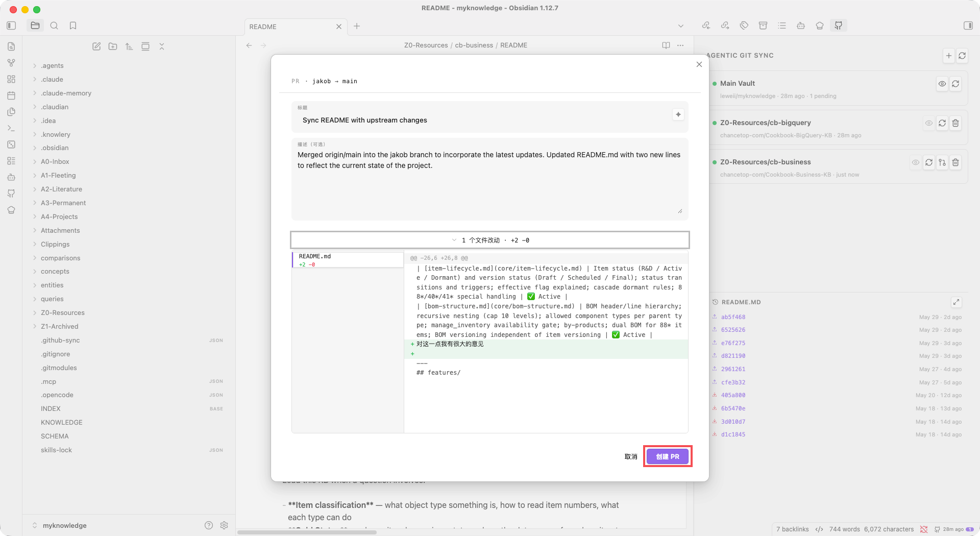This screenshot has height=536, width=980.
Task: Cancel the PR dialog with 取消
Action: (x=631, y=456)
